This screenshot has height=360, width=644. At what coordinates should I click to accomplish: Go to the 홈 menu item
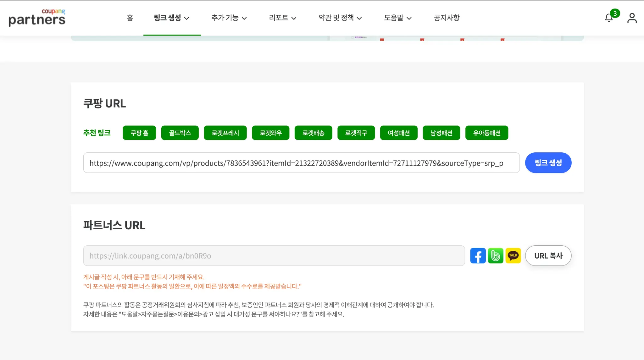130,18
